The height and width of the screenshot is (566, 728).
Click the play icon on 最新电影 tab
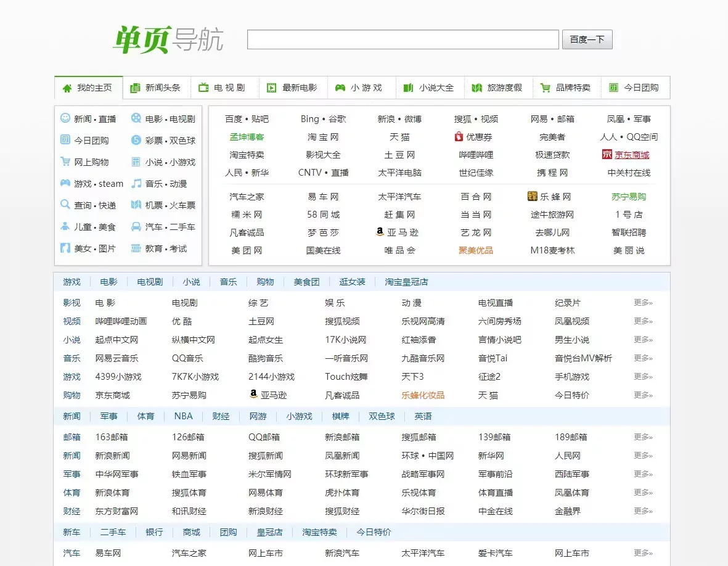(271, 88)
